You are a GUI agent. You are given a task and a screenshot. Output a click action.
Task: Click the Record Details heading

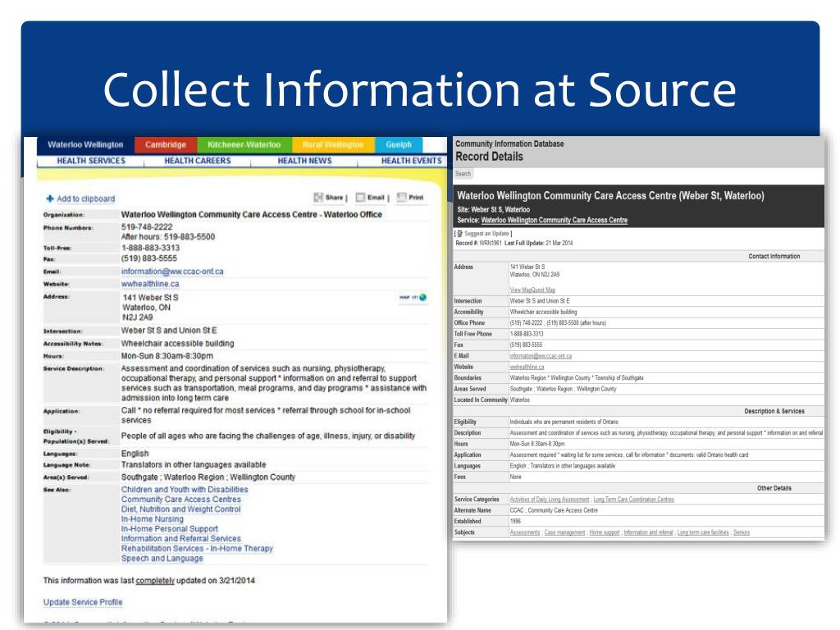[x=489, y=157]
